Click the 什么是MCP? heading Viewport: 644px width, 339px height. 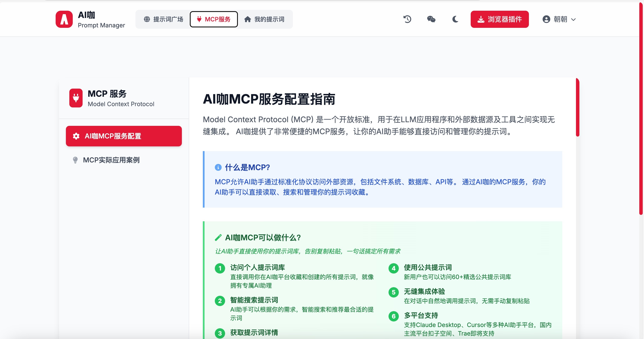248,167
